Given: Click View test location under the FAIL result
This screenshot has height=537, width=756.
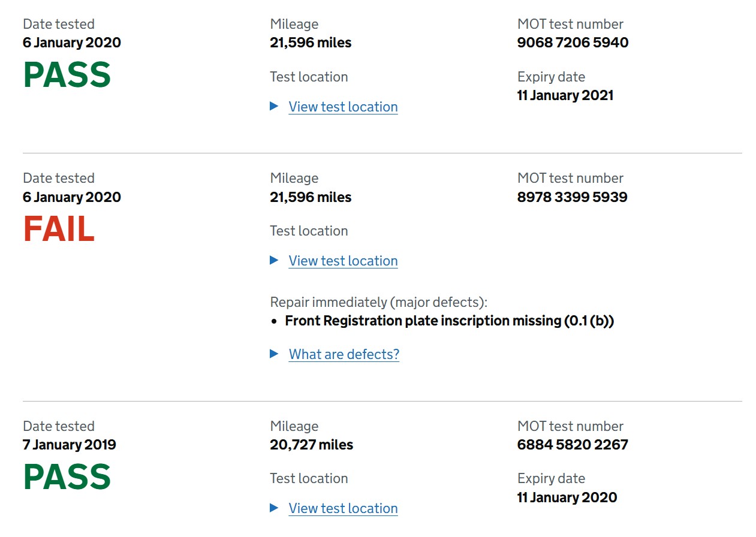Looking at the screenshot, I should 343,261.
